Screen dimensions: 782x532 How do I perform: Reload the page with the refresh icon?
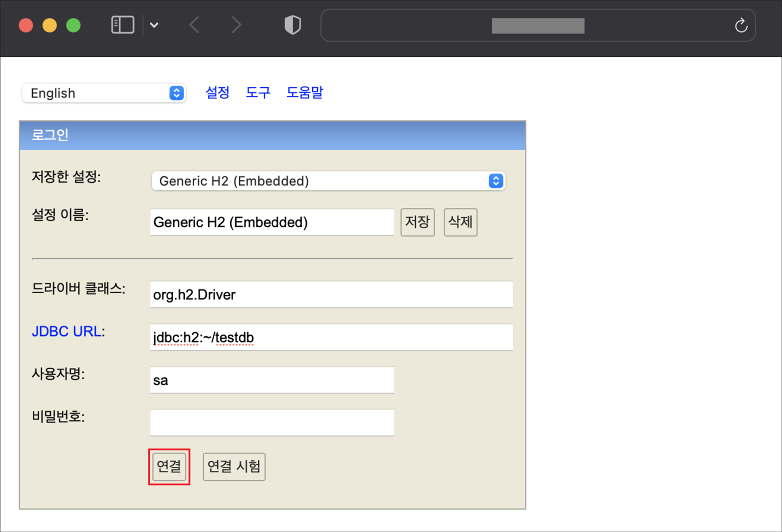pyautogui.click(x=741, y=25)
